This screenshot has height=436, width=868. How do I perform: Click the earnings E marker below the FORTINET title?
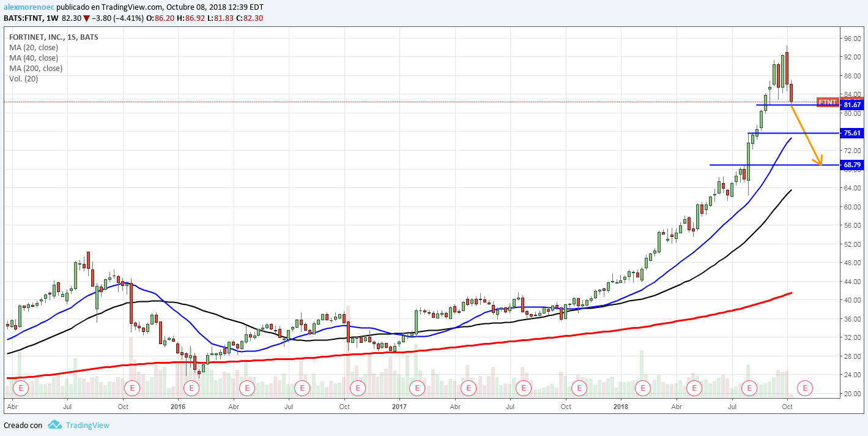coord(21,388)
